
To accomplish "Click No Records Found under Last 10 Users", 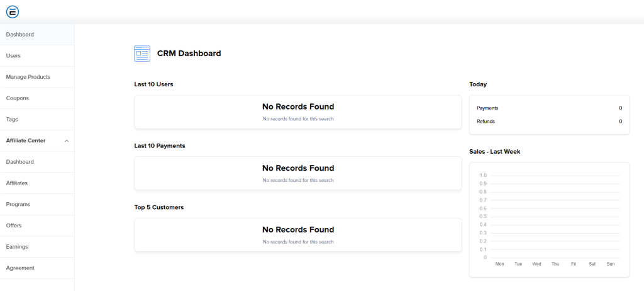I will point(298,106).
